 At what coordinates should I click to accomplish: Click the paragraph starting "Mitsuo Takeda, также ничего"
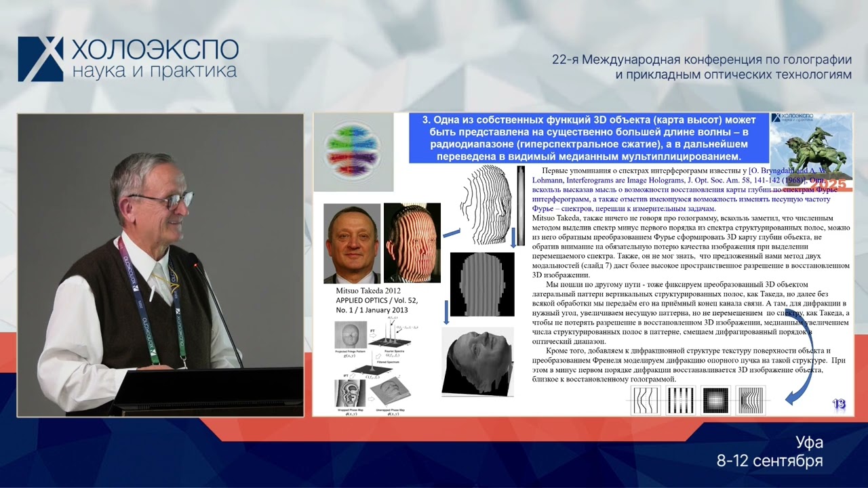coord(690,247)
